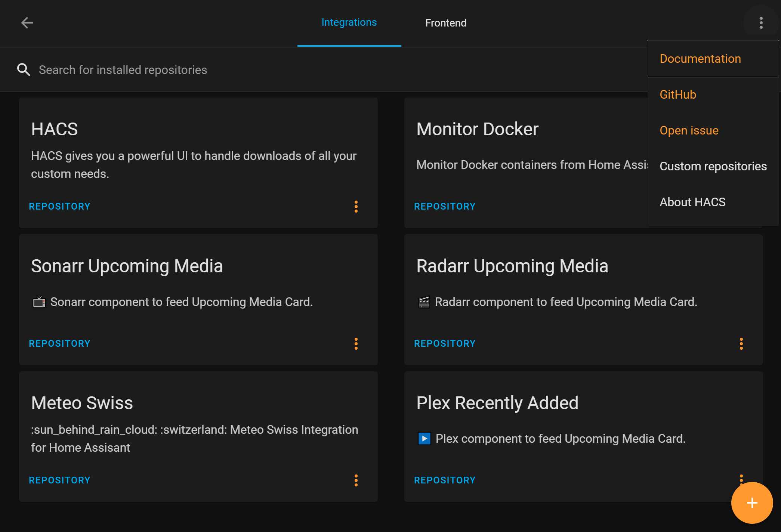Open the HACS card options menu
Image resolution: width=781 pixels, height=532 pixels.
[x=356, y=207]
